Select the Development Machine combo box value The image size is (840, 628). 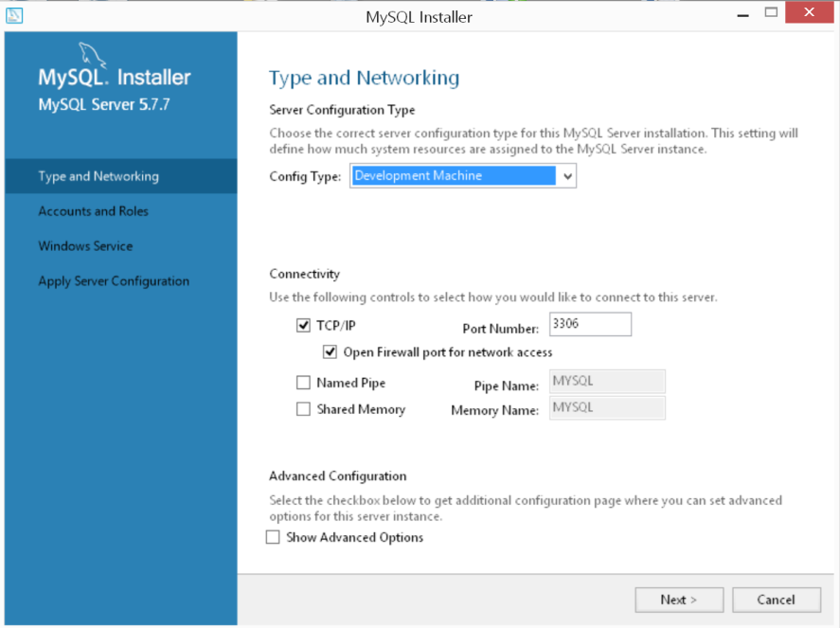454,176
